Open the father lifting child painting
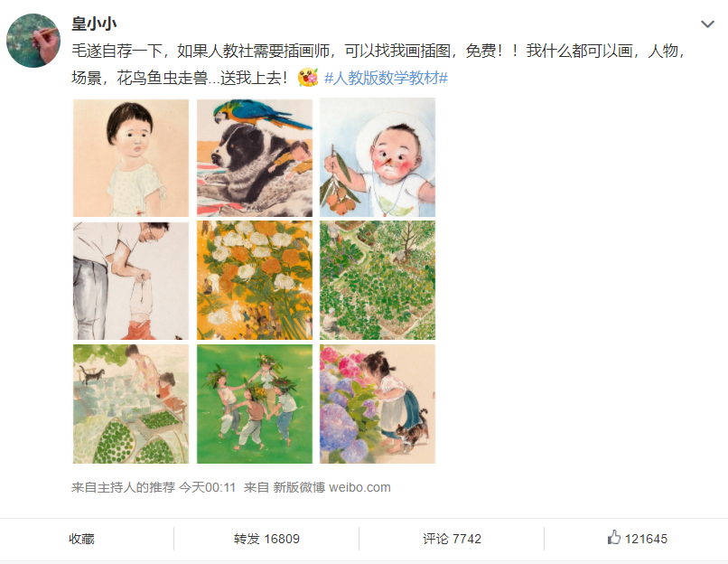This screenshot has width=728, height=564. (x=131, y=280)
